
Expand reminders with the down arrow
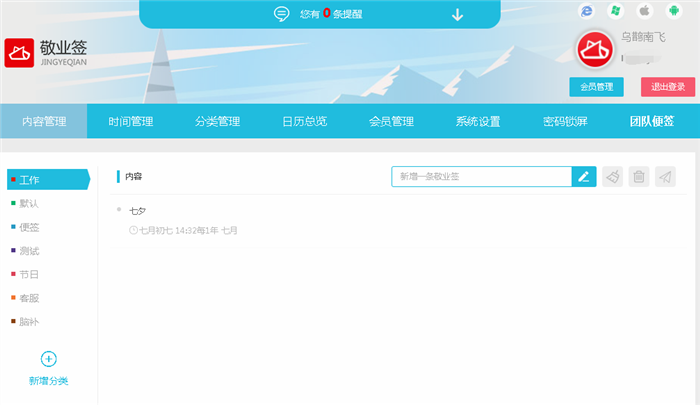457,14
